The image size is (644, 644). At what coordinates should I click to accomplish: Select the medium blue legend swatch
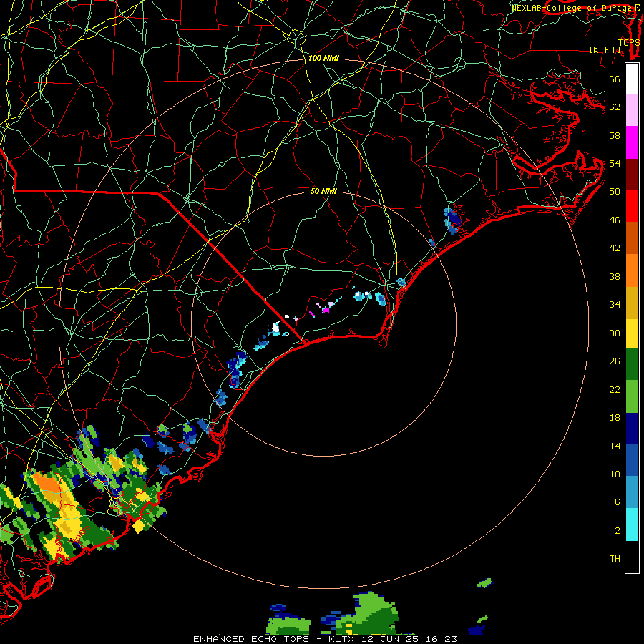pos(632,460)
